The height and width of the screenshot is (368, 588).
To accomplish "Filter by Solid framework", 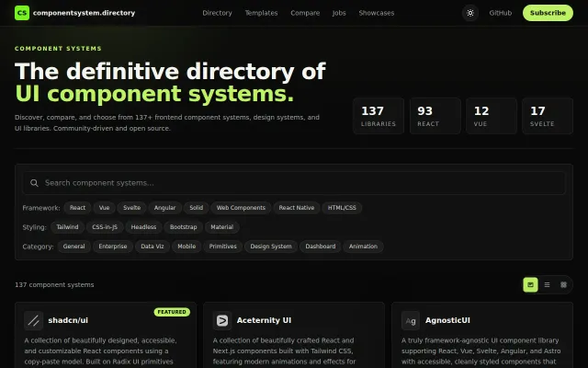I will (196, 208).
